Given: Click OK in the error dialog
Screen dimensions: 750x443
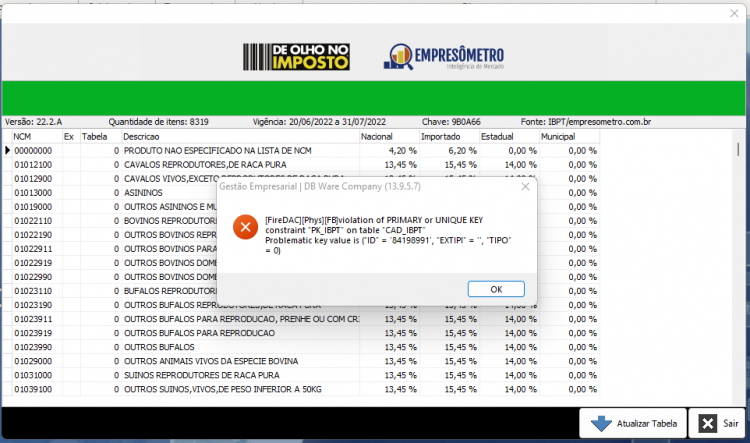Looking at the screenshot, I should [x=496, y=289].
